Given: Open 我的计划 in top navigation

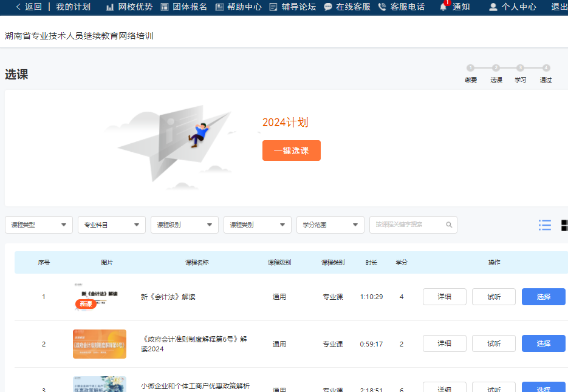Looking at the screenshot, I should 73,7.
